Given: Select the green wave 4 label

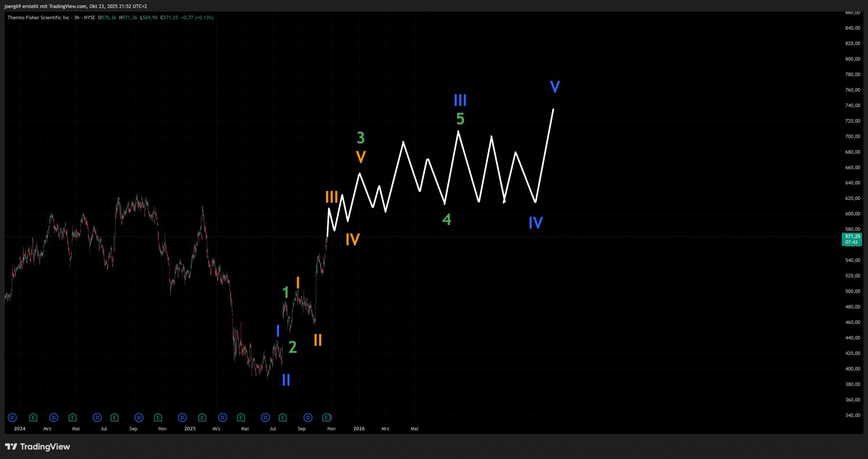Looking at the screenshot, I should click(x=447, y=219).
